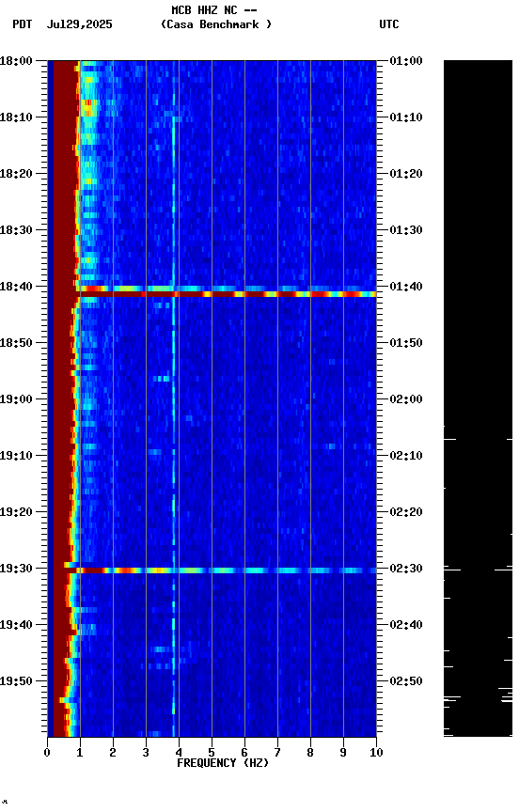Viewport: 519px width, 812px height.
Task: Click the 01:40 UTC time label
Action: click(406, 287)
